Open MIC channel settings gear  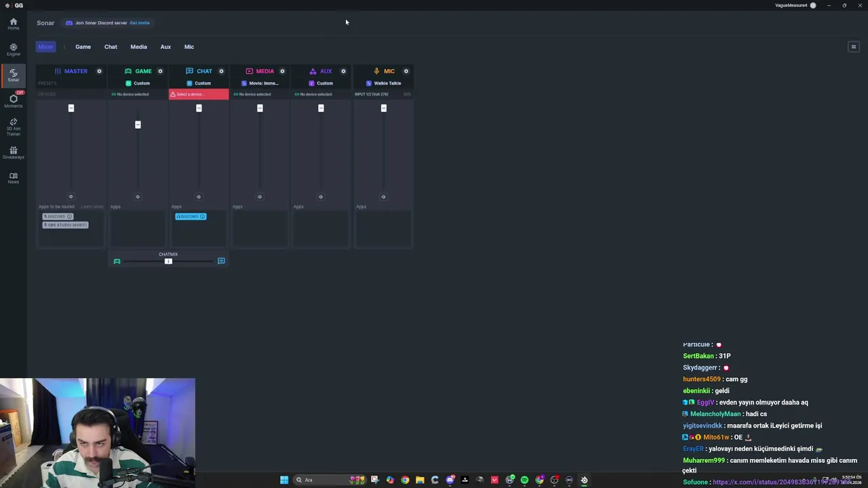pyautogui.click(x=406, y=71)
